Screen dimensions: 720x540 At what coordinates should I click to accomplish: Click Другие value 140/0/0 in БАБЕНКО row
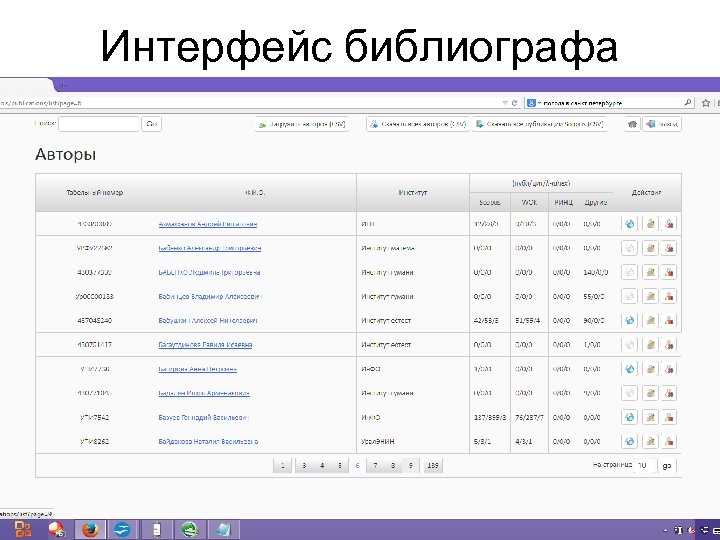pyautogui.click(x=595, y=272)
